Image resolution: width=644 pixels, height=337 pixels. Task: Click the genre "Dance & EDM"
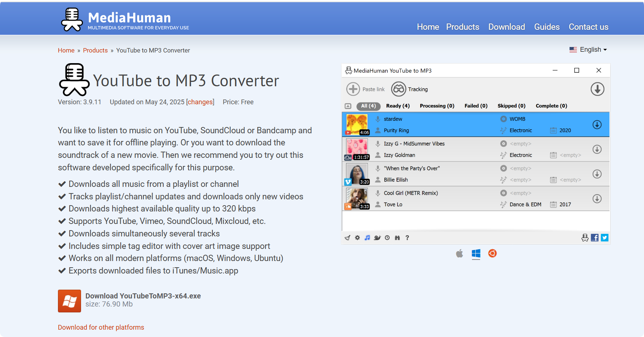pos(525,204)
